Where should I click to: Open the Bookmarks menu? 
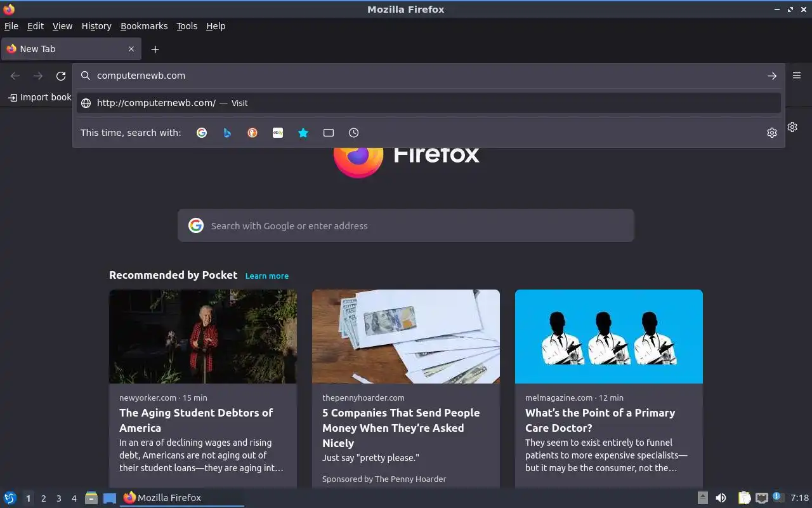click(144, 26)
